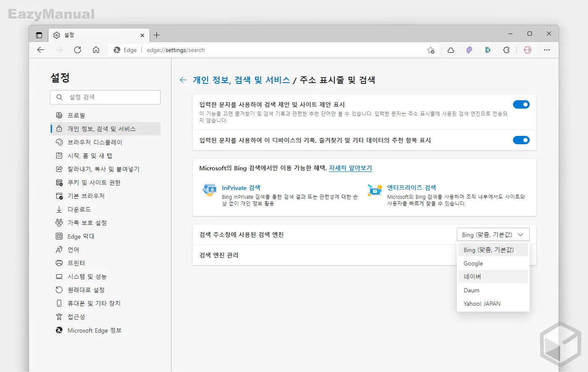Select Daum from the search engine list
The image size is (588, 372).
pos(493,290)
